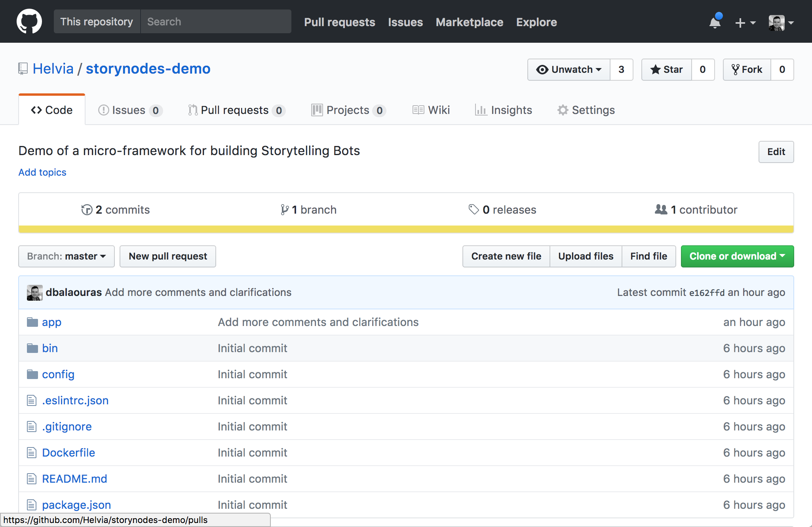Viewport: 812px width, 527px height.
Task: Click the contributors people icon
Action: pos(661,209)
